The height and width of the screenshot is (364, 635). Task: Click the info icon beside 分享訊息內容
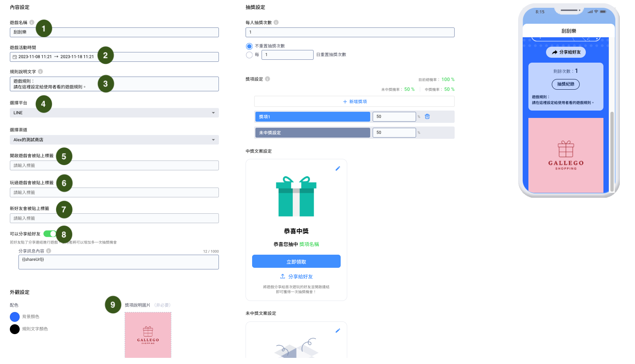click(48, 251)
